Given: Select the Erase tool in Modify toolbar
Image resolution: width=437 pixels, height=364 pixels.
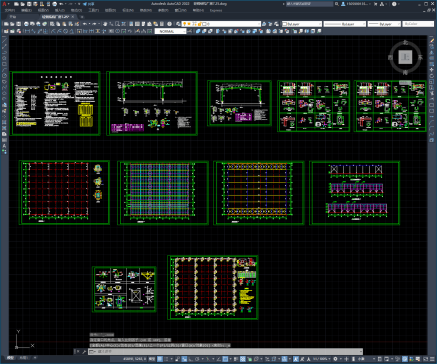Looking at the screenshot, I should pos(432,41).
